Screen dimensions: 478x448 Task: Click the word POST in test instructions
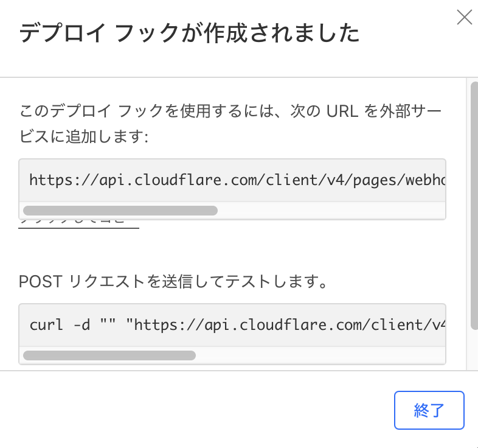[x=41, y=282]
